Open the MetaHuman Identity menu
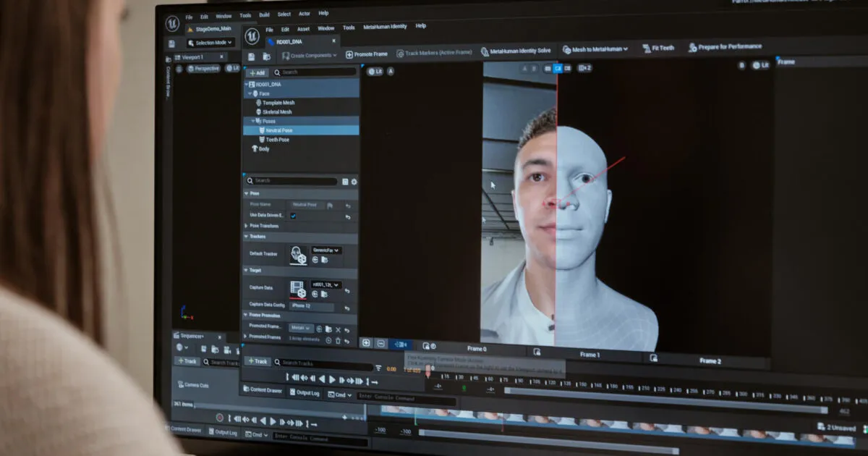The image size is (868, 456). point(385,27)
